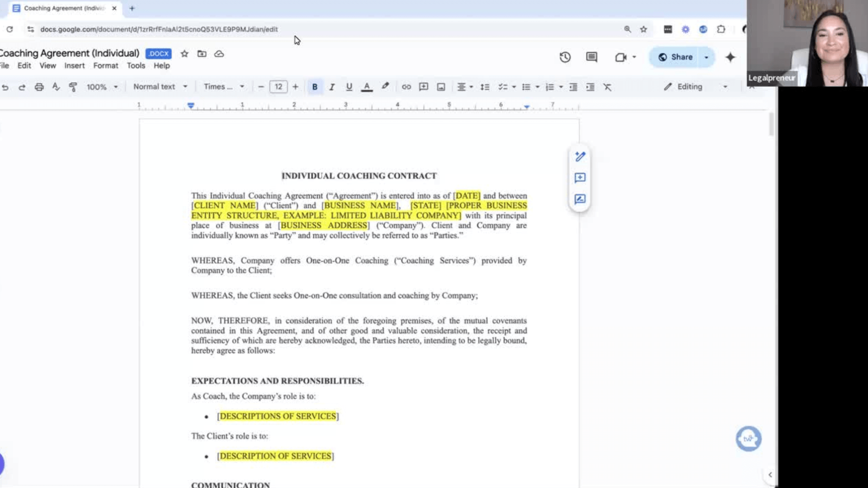Open the Tools menu
868x488 pixels.
pyautogui.click(x=136, y=66)
